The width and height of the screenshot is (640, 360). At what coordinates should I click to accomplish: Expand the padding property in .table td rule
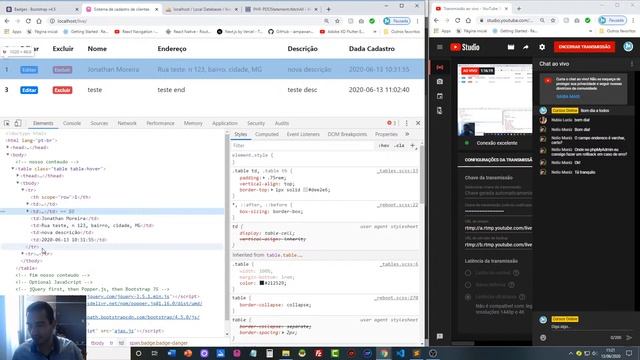pyautogui.click(x=263, y=178)
